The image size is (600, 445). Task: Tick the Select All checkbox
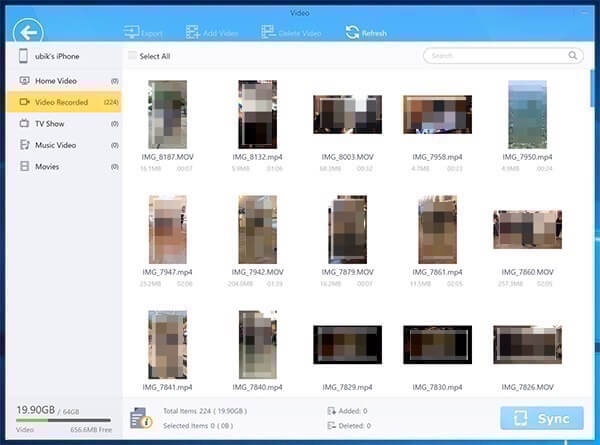click(x=133, y=56)
